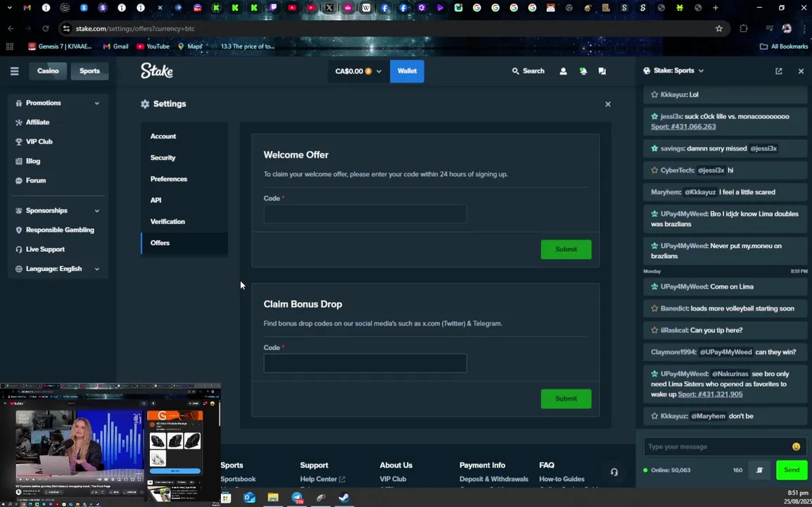Click the Stake logo
Image resolution: width=812 pixels, height=507 pixels.
pos(157,70)
